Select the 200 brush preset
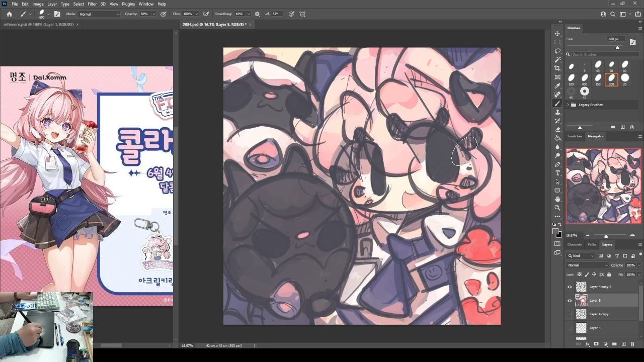This screenshot has height=362, width=644. click(611, 79)
